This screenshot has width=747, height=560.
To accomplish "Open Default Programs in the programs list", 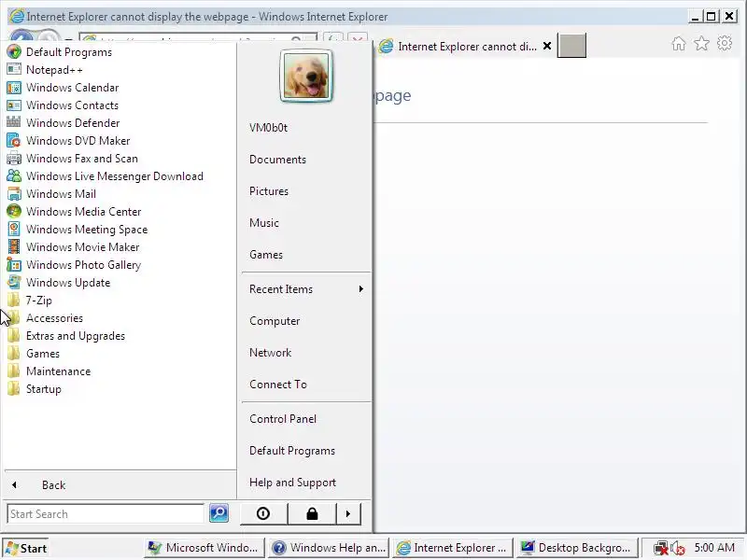I will (x=60, y=52).
